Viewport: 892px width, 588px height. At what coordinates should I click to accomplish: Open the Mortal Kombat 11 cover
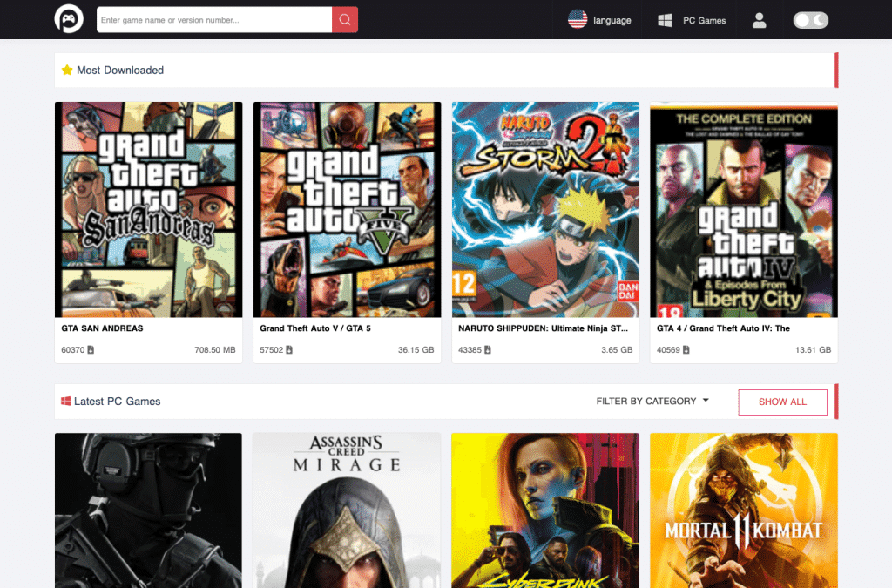pyautogui.click(x=744, y=510)
